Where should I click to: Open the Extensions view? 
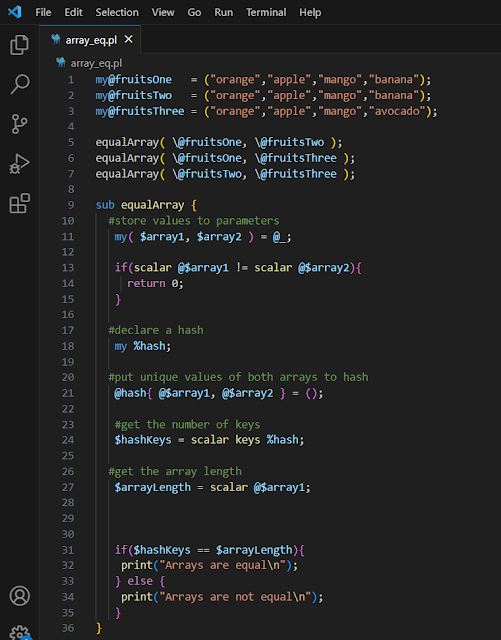coord(19,203)
